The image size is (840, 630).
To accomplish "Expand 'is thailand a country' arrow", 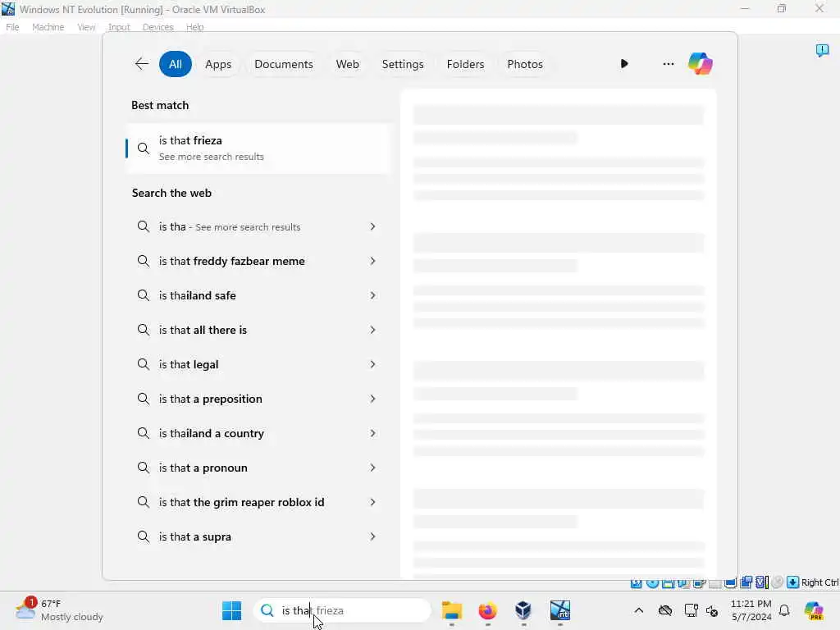I will (373, 433).
